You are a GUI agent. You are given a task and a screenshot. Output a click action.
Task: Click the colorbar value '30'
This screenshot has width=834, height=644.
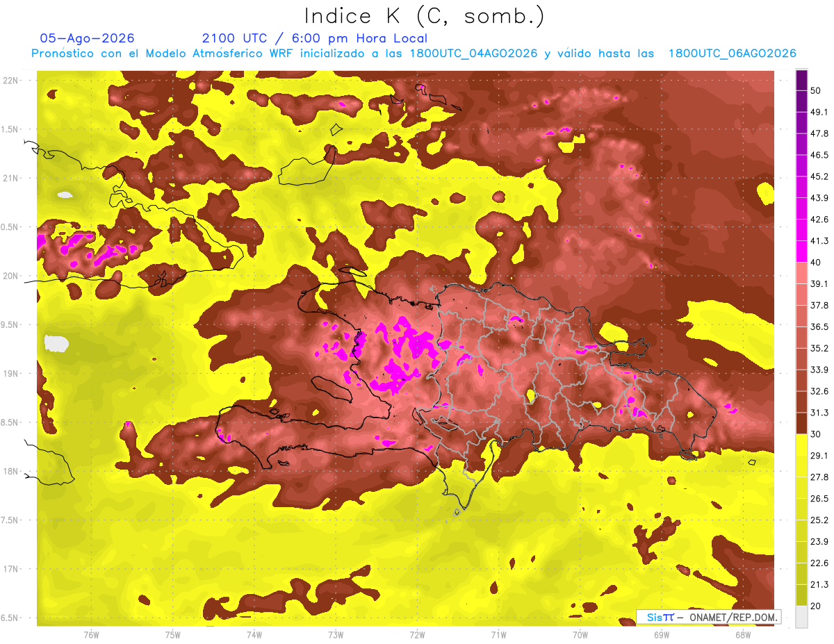[817, 434]
